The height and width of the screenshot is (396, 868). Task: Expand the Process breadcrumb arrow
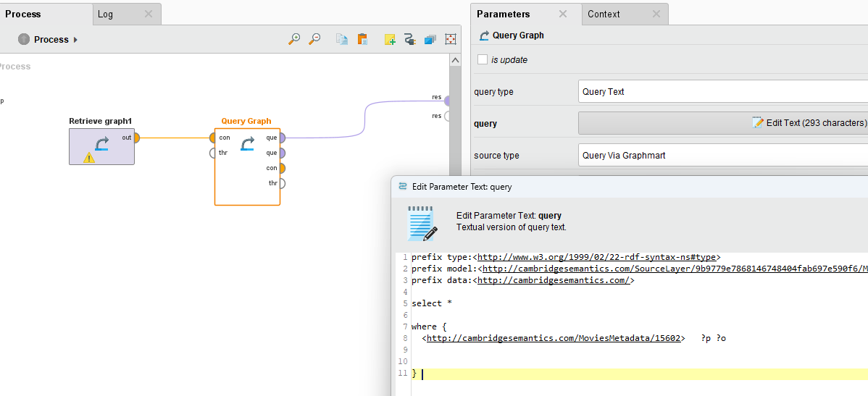(76, 40)
